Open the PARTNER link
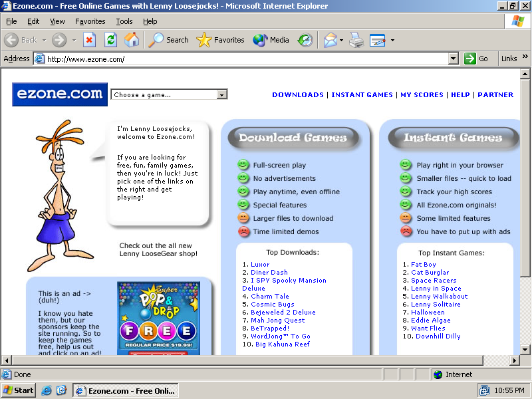The image size is (532, 399). 495,94
